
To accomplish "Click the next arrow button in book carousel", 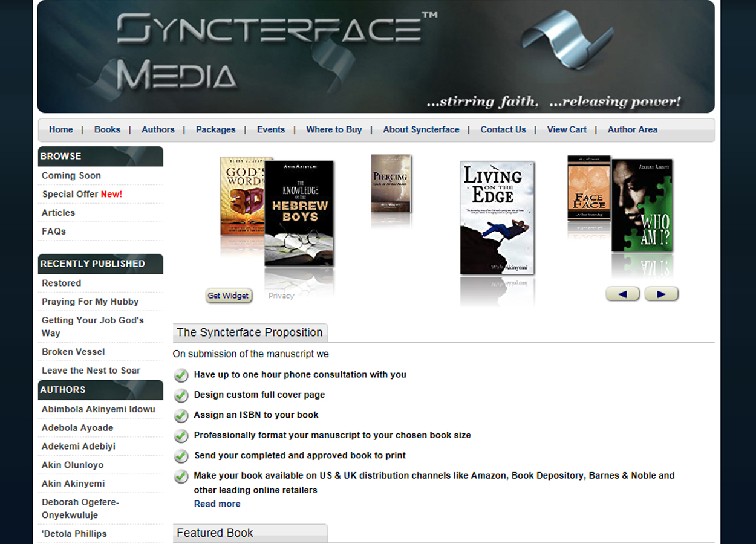I will (x=661, y=294).
